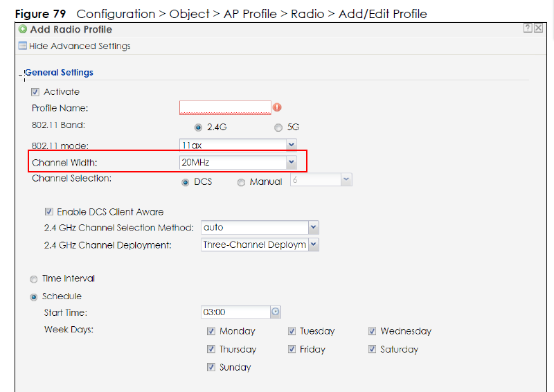Collapse the General Settings section

[x=21, y=73]
